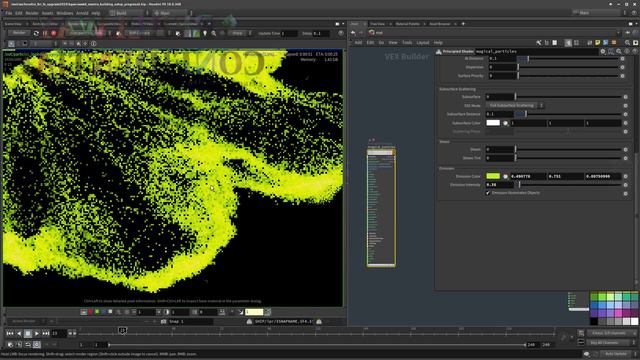The image size is (640, 360).
Task: Click the current frame marker on timeline
Action: point(122,330)
